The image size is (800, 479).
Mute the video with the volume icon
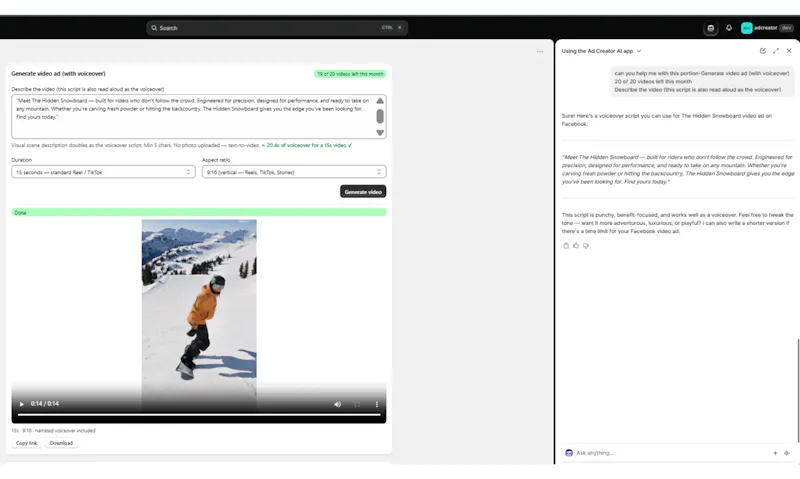(x=337, y=404)
